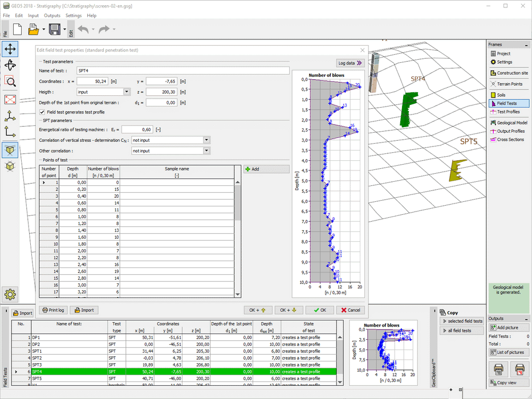Click the Log data button
Screen dimensions: 532x399
350,63
